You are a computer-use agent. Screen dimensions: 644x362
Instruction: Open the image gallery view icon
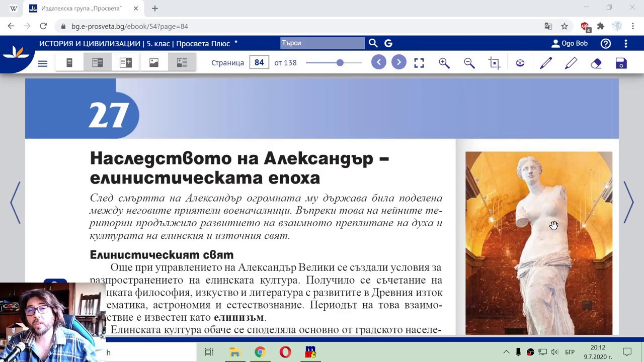tap(154, 63)
